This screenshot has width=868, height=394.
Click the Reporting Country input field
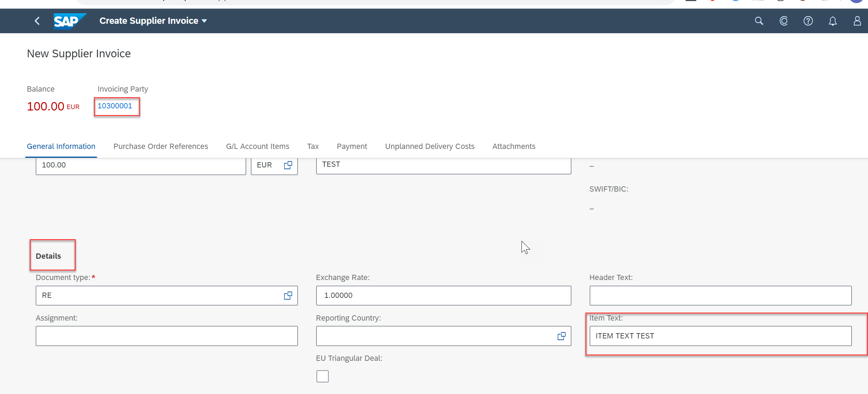tap(444, 336)
